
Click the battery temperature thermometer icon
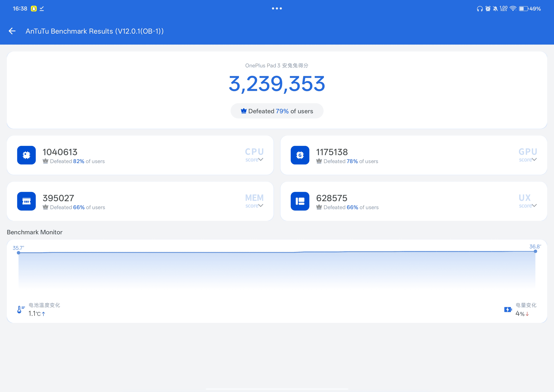pos(21,309)
